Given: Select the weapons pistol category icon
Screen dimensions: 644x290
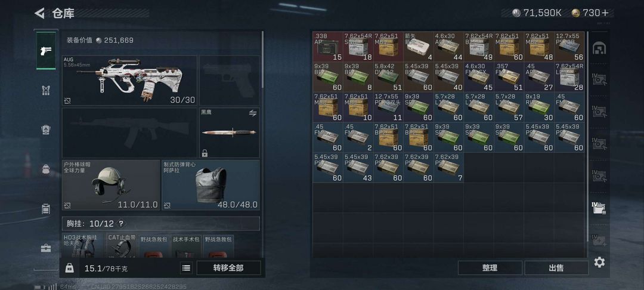Looking at the screenshot, I should [x=46, y=51].
